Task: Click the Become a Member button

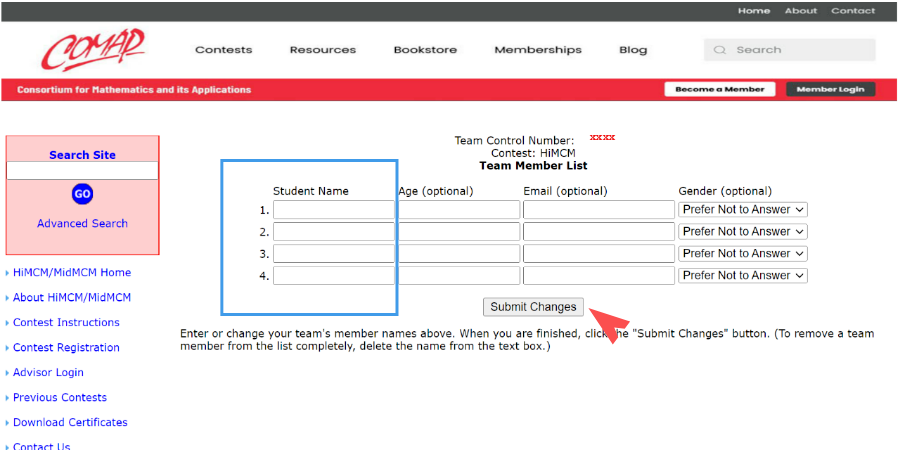Action: click(720, 90)
